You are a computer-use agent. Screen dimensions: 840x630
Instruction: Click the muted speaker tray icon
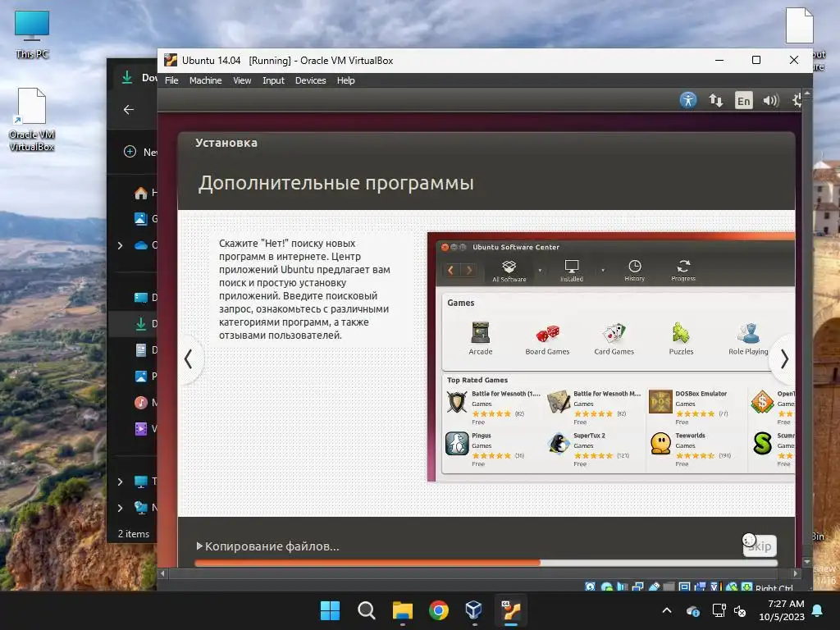(x=741, y=610)
